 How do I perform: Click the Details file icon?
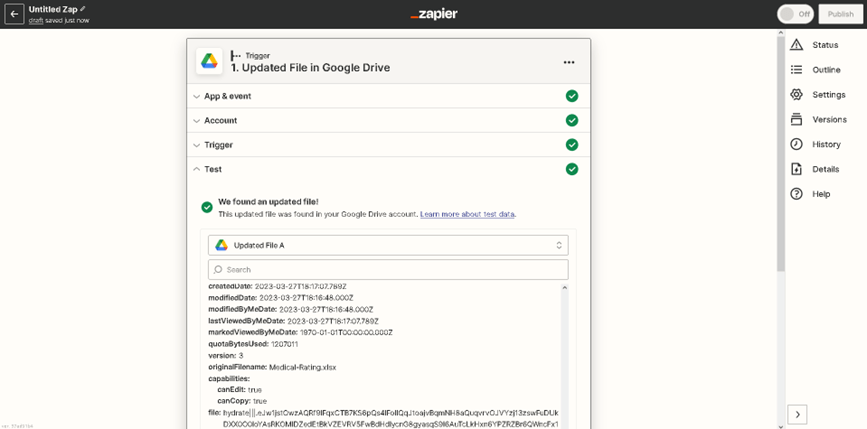coord(796,169)
